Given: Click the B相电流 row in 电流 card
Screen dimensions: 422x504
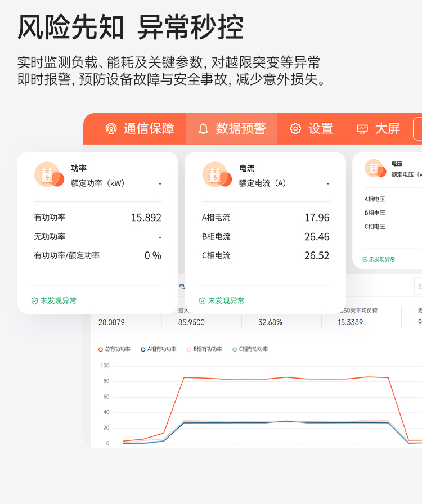Looking at the screenshot, I should 216,237.
